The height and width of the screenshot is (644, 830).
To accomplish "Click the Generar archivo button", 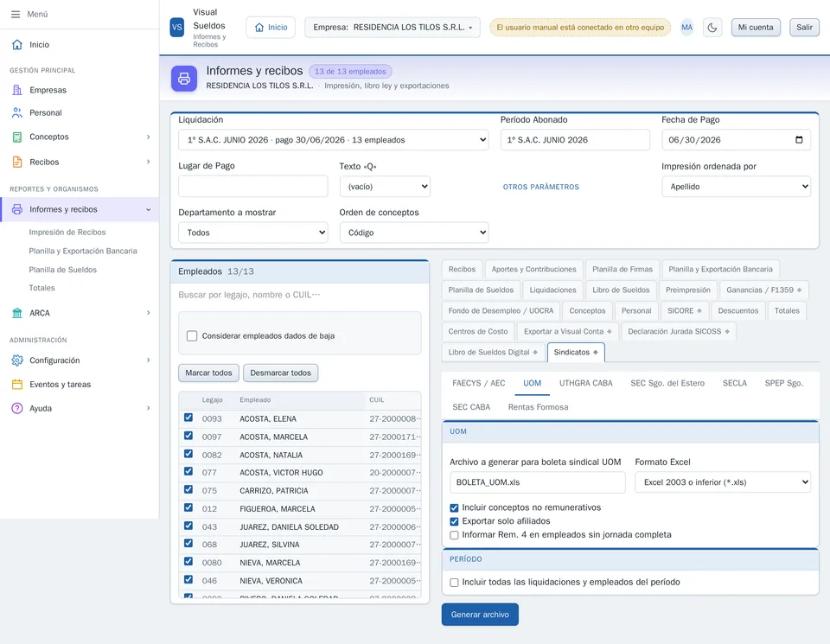I will coord(480,615).
